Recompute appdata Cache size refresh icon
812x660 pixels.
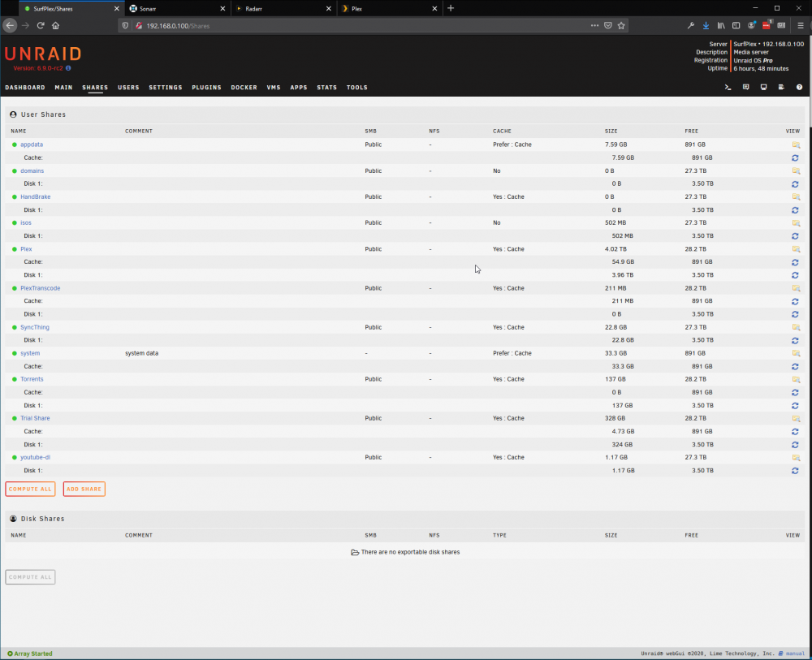click(795, 157)
